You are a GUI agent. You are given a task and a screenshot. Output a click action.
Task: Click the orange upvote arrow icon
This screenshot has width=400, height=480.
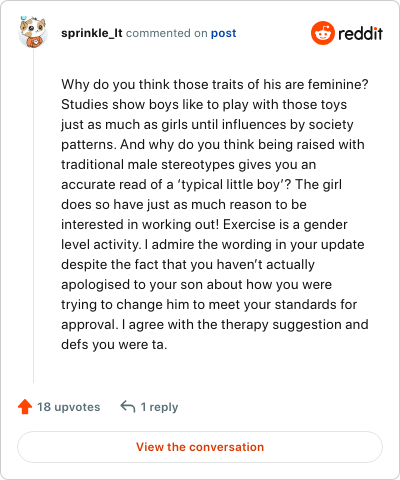click(25, 407)
